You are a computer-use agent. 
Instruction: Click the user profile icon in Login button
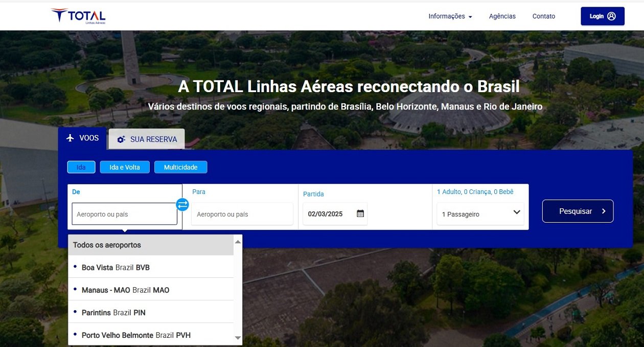coord(612,16)
